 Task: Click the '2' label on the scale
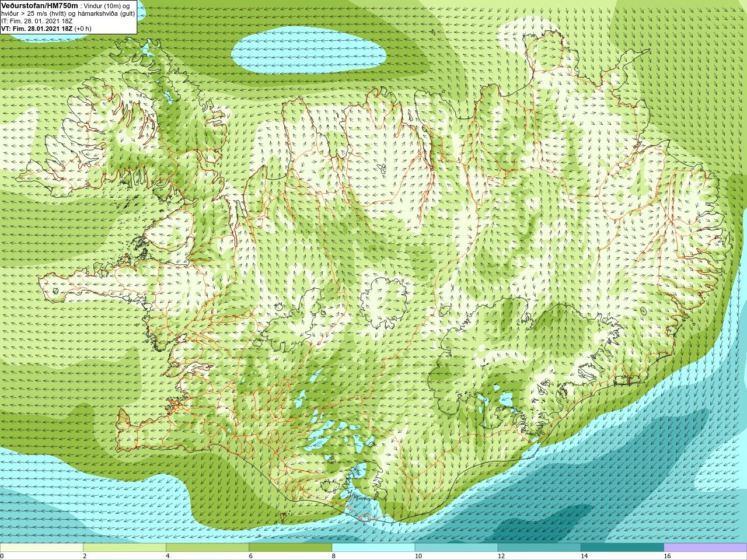(85, 556)
